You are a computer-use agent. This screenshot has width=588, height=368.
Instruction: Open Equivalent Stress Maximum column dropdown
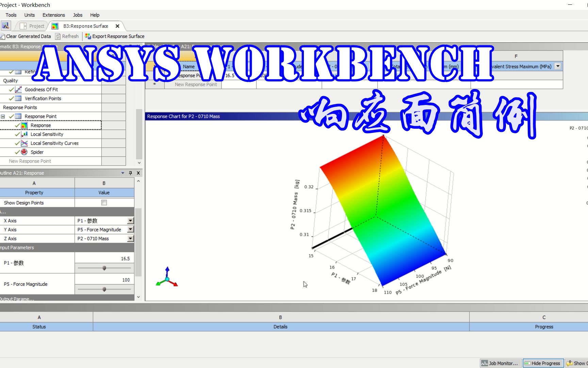(558, 66)
